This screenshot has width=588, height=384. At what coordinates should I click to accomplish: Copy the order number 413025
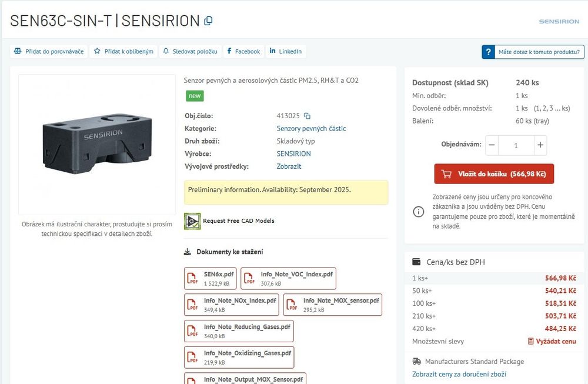[307, 116]
